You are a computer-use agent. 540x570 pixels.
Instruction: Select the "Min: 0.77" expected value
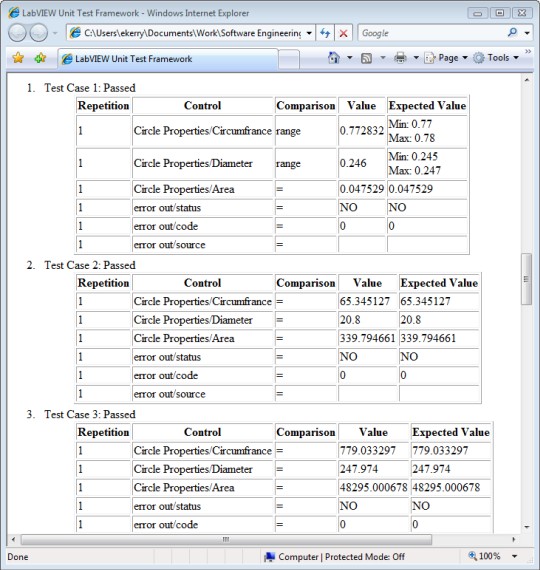pos(411,124)
